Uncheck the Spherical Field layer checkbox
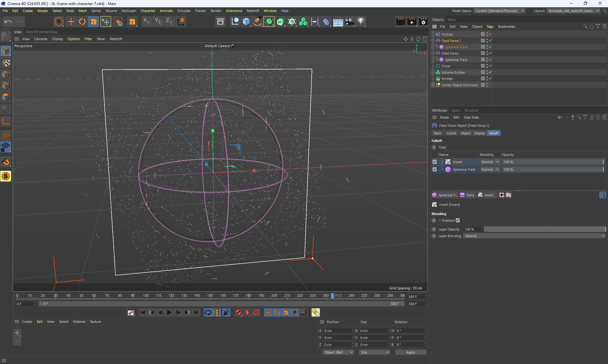The image size is (608, 364). [434, 170]
